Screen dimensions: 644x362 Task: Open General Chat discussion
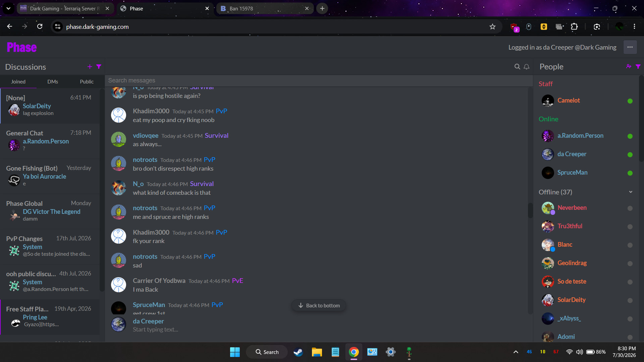(50, 141)
